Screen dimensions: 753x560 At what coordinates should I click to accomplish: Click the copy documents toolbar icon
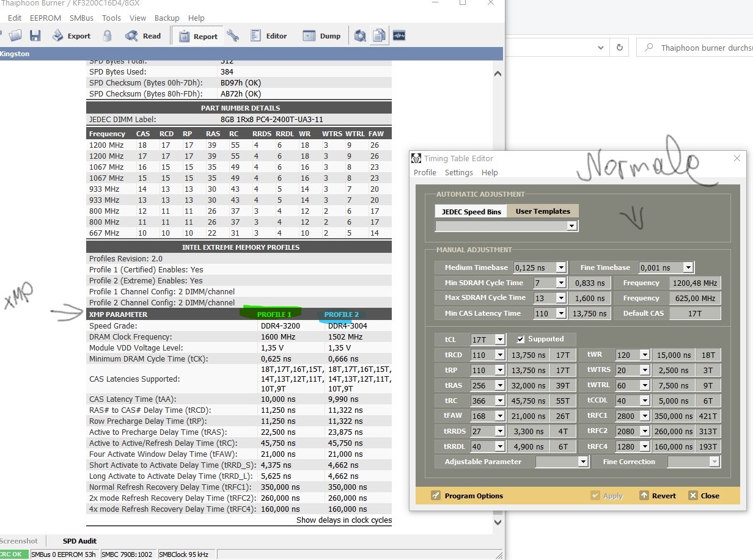[x=380, y=36]
